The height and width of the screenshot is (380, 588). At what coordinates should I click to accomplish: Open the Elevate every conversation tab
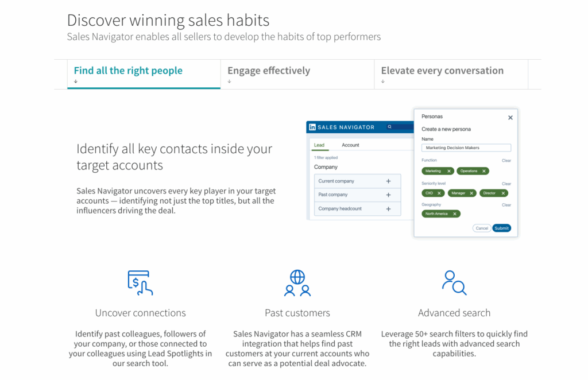coord(442,71)
